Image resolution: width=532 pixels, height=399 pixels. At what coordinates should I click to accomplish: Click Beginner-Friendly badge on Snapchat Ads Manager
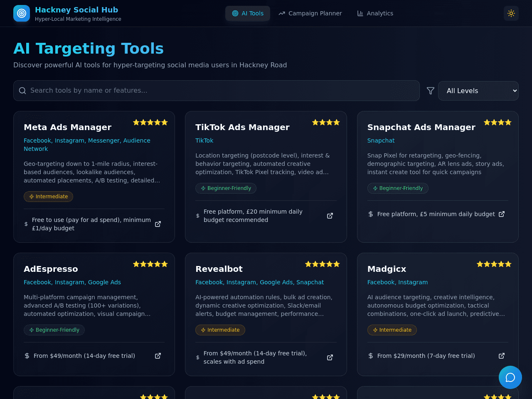tap(398, 188)
